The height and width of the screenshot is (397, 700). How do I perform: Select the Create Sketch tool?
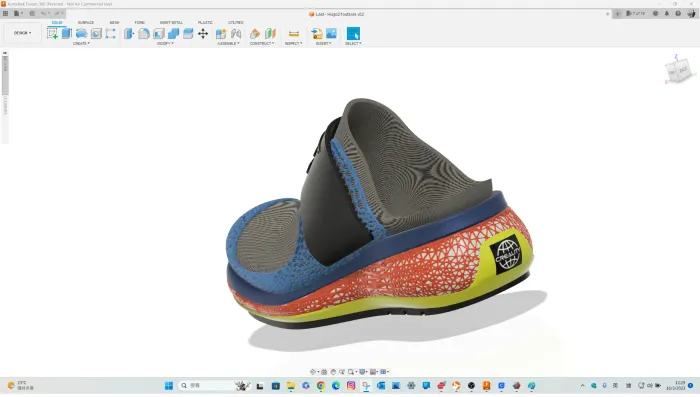52,33
